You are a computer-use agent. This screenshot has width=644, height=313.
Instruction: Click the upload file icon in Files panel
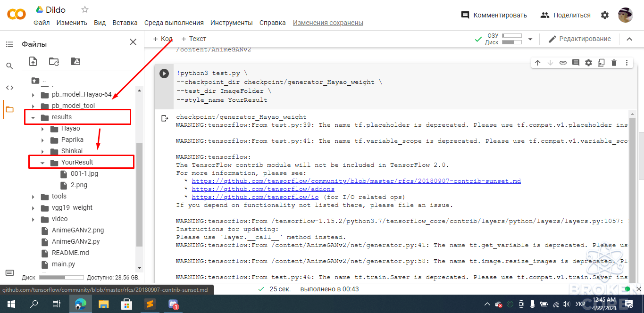click(33, 61)
